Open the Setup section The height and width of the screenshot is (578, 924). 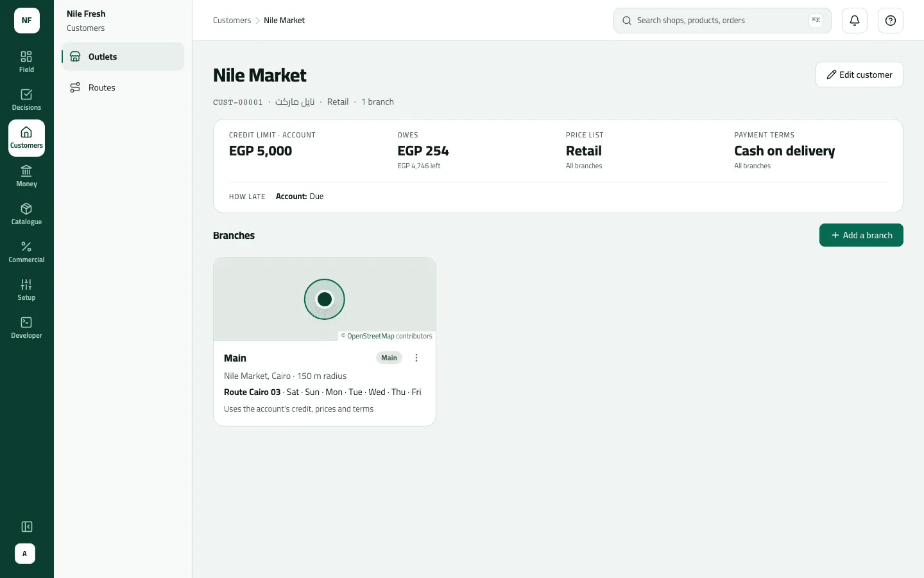pos(26,290)
